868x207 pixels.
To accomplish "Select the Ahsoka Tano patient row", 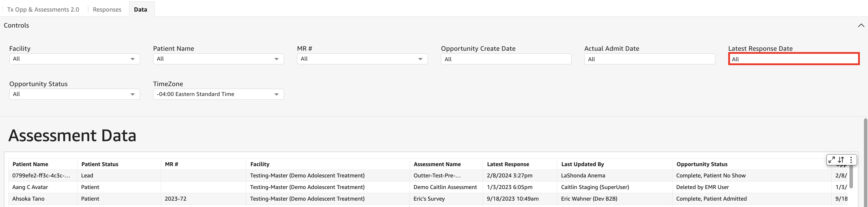I will pyautogui.click(x=28, y=199).
